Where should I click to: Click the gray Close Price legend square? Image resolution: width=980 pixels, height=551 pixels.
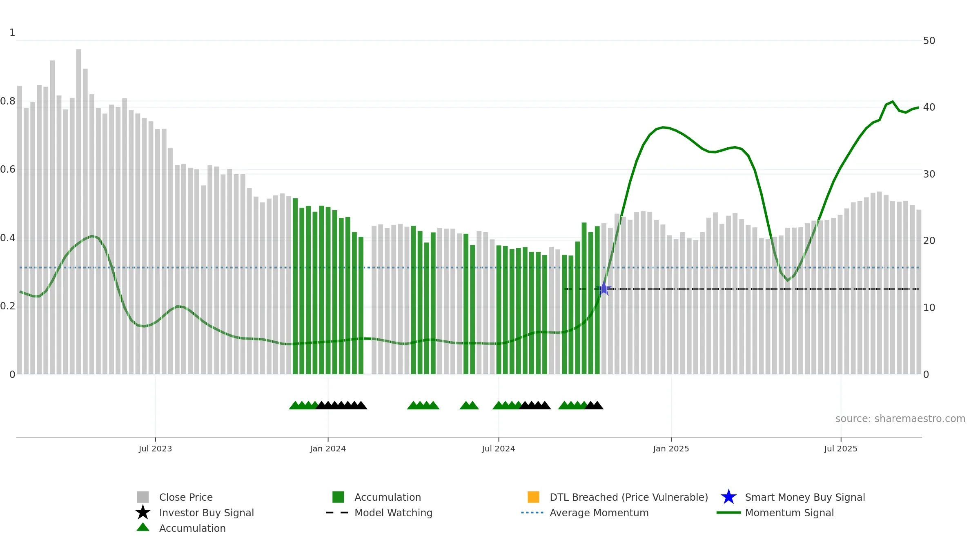tap(143, 497)
